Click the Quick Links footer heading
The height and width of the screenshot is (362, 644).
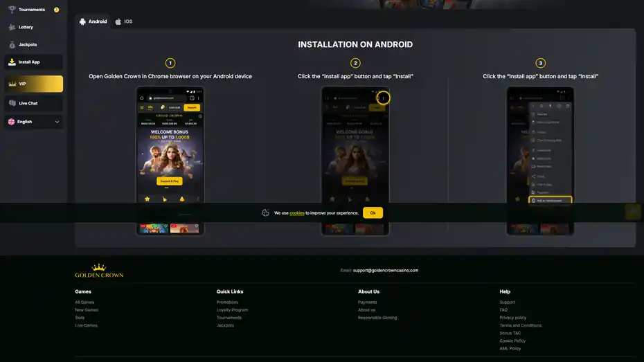click(x=230, y=292)
